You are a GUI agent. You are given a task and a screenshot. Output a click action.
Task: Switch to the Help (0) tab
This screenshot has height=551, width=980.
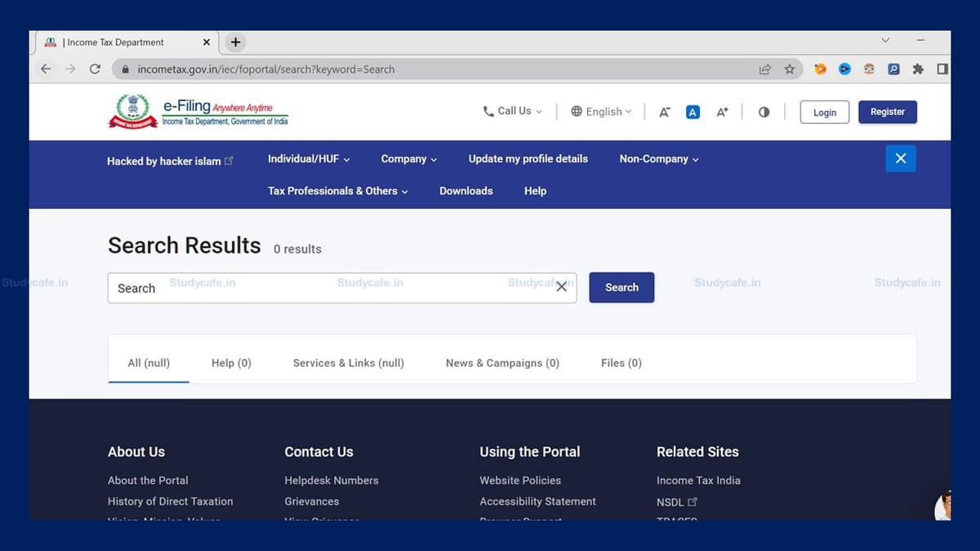(231, 363)
